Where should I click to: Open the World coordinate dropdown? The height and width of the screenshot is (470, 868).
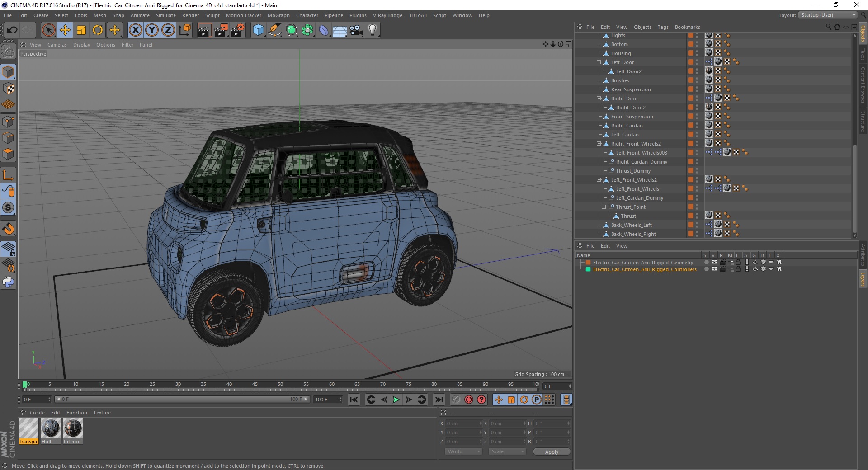[463, 451]
